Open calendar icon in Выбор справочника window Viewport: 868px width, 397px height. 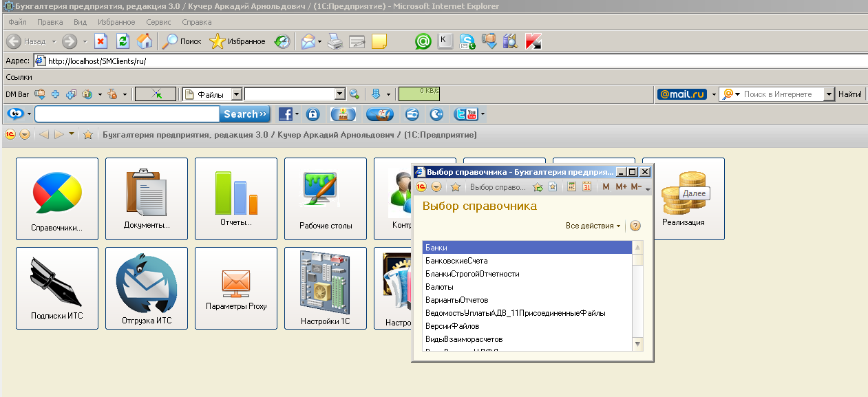(587, 186)
